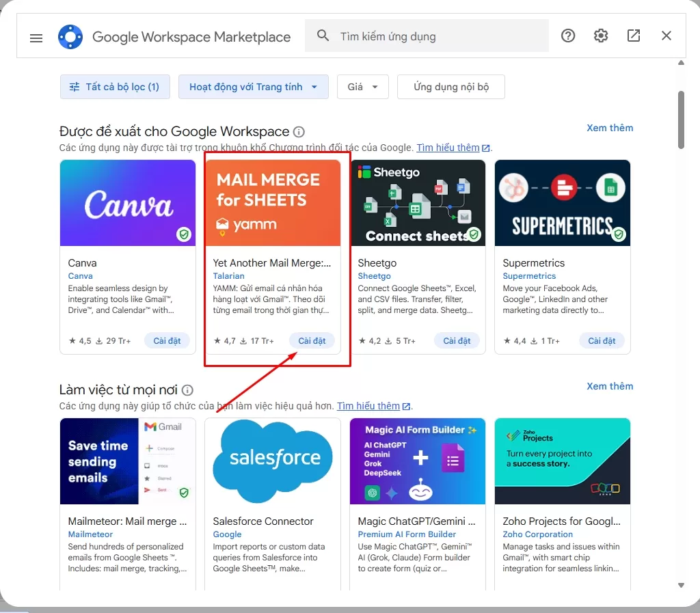Install Yet Another Mail Merge with Cài đặt
Image resolution: width=700 pixels, height=613 pixels.
coord(312,341)
